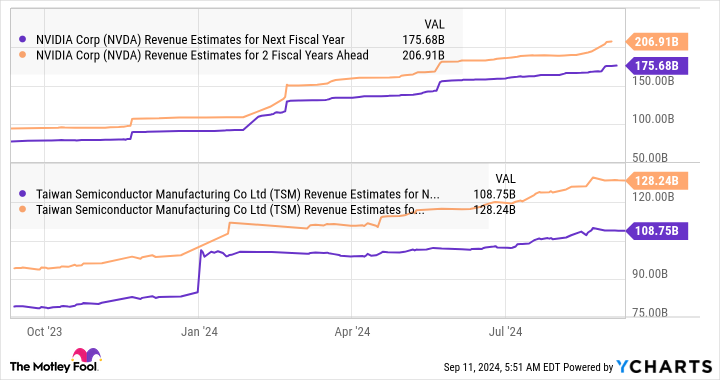Image resolution: width=720 pixels, height=380 pixels.
Task: Click the Jan '24 axis label
Action: [x=199, y=332]
